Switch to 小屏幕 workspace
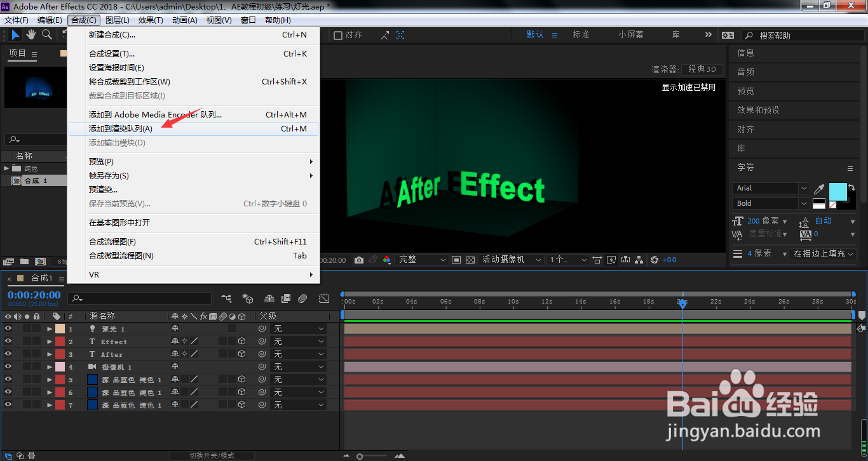Image resolution: width=868 pixels, height=461 pixels. (631, 35)
